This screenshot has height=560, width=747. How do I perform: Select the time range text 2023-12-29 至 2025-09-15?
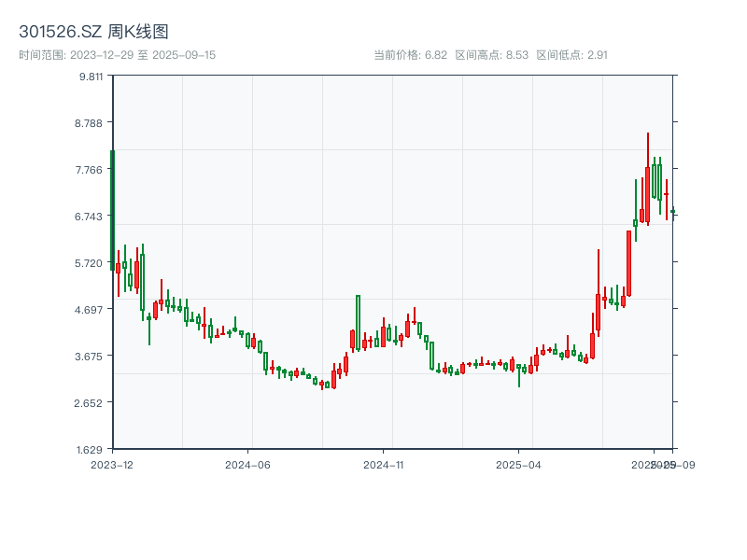pyautogui.click(x=143, y=55)
